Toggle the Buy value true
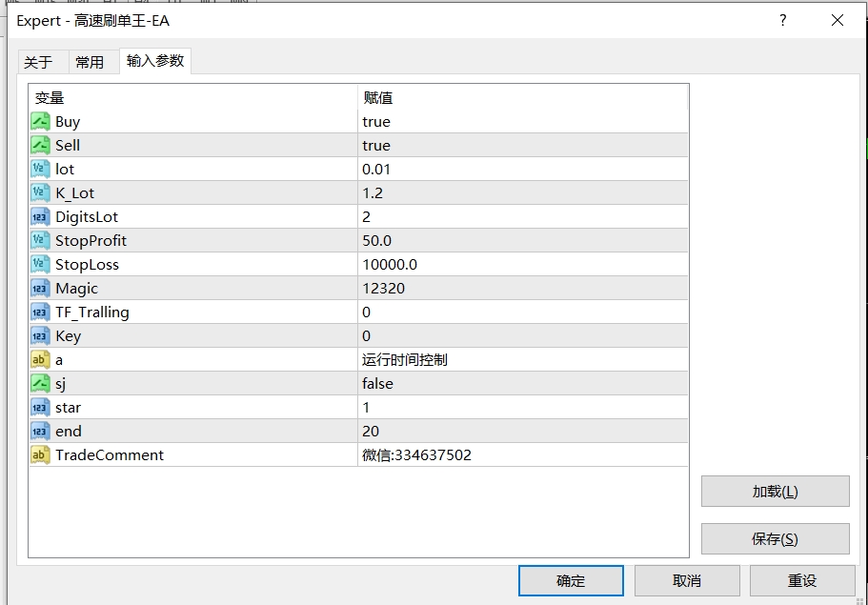 [x=376, y=121]
